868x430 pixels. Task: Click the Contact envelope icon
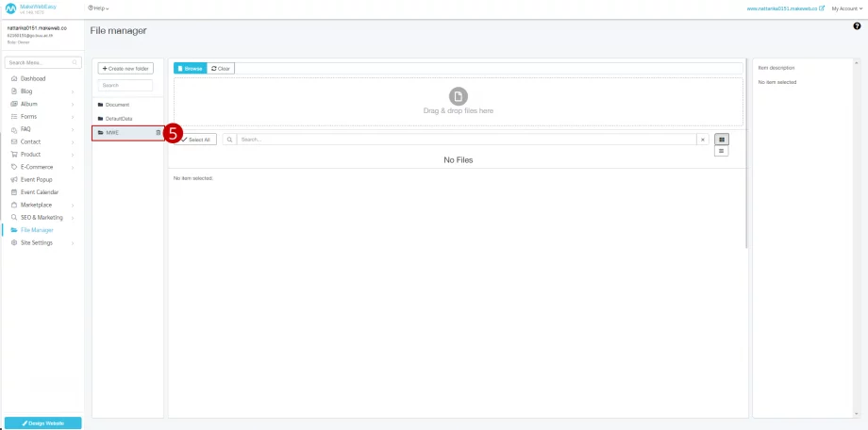coord(14,141)
